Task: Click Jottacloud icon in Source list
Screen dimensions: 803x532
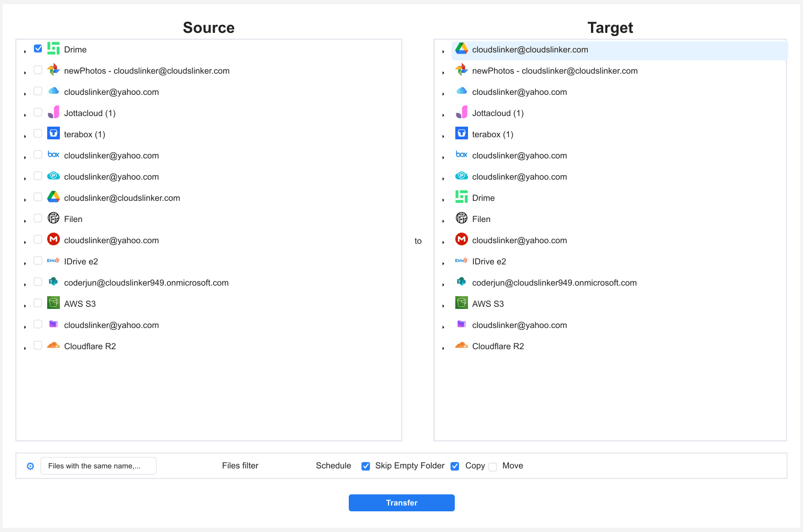Action: (x=54, y=112)
